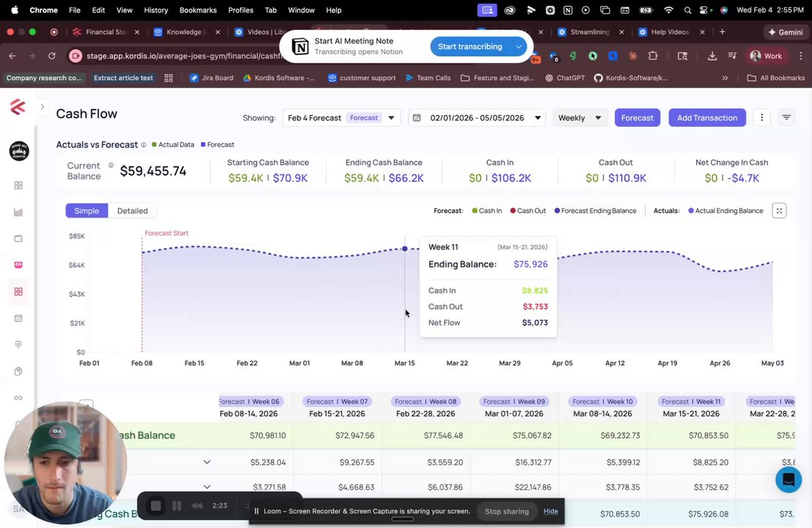Open macOS Spotlight search icon
This screenshot has height=528, width=812.
(x=687, y=10)
